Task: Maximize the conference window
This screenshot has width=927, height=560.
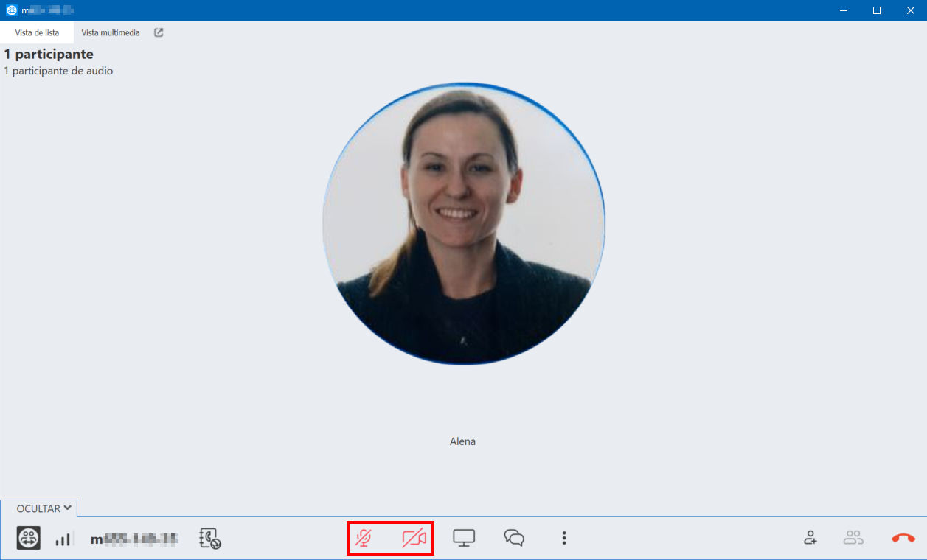Action: click(877, 10)
